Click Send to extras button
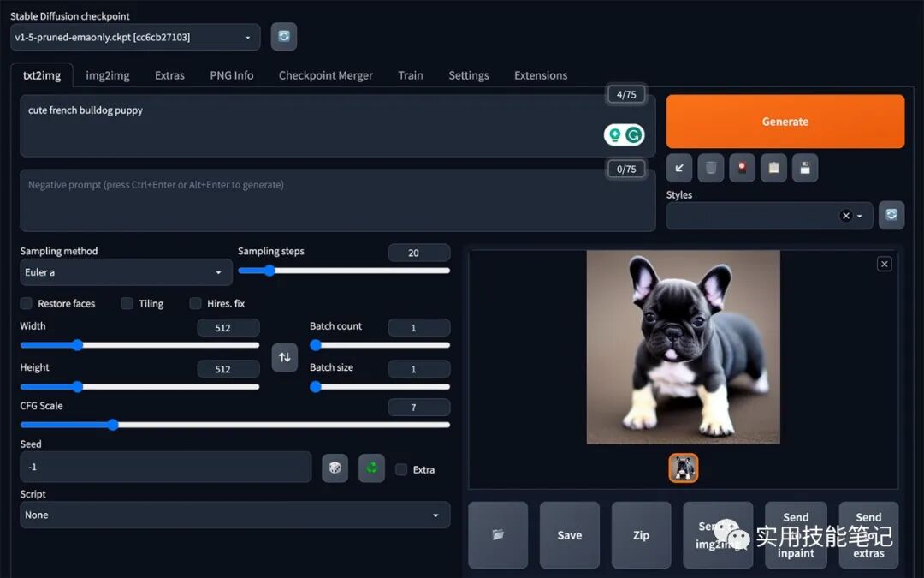The image size is (924, 578). point(868,535)
